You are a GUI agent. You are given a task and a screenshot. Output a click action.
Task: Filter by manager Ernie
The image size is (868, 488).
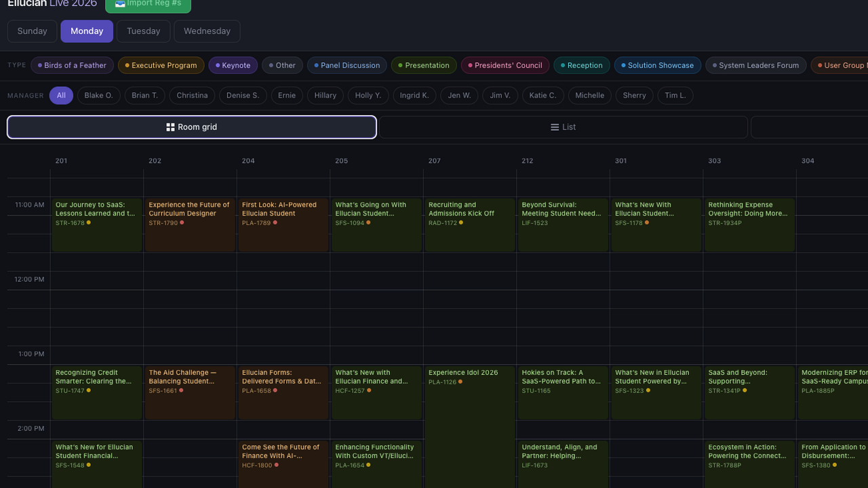(x=287, y=96)
